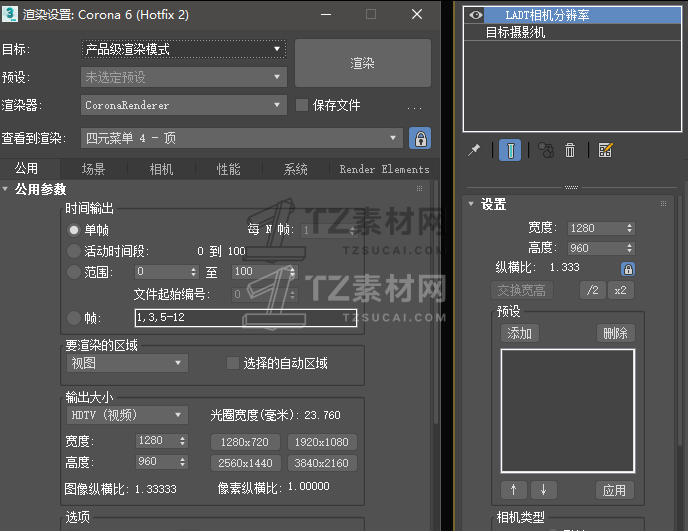
Task: Click the 公用参数 rollout grip handle
Action: tap(419, 189)
